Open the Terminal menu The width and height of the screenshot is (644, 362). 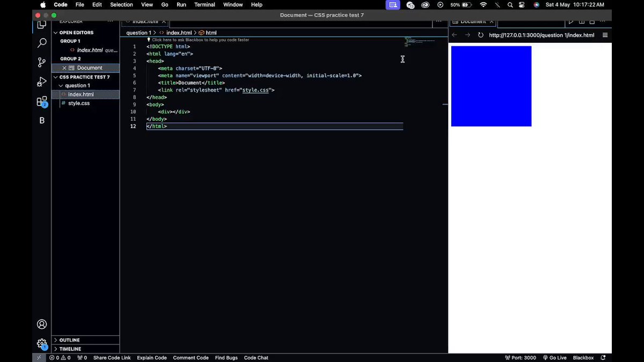[204, 5]
